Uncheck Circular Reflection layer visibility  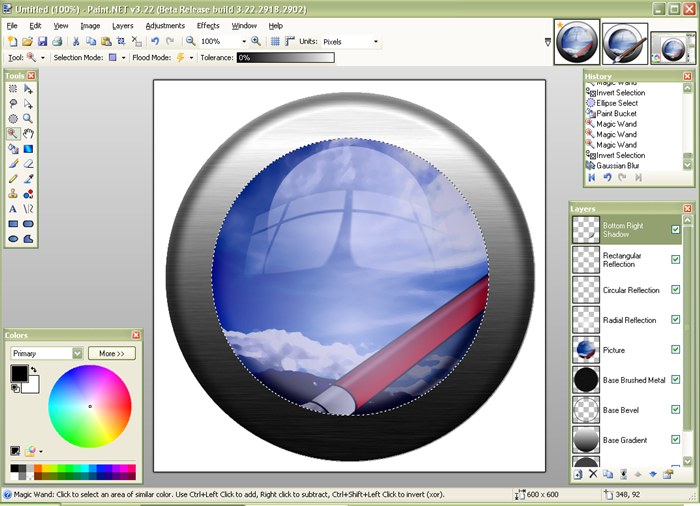click(675, 289)
